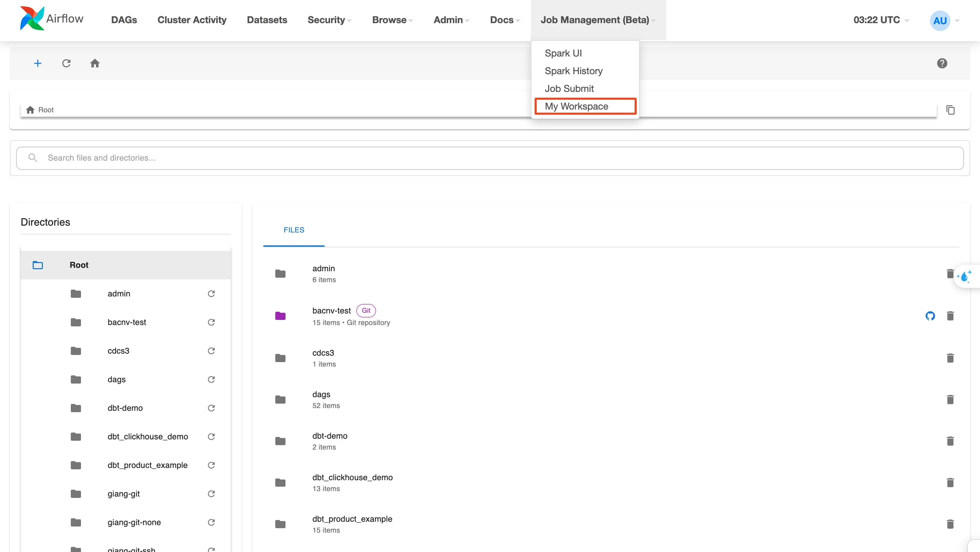Viewport: 980px width, 552px height.
Task: Delete the cdcs3 folder with trash icon
Action: pos(950,358)
